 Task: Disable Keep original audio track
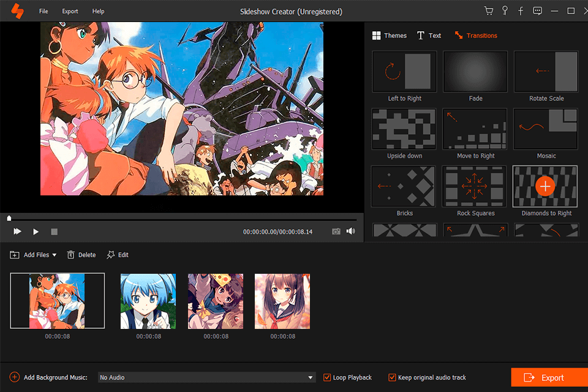[x=393, y=377]
